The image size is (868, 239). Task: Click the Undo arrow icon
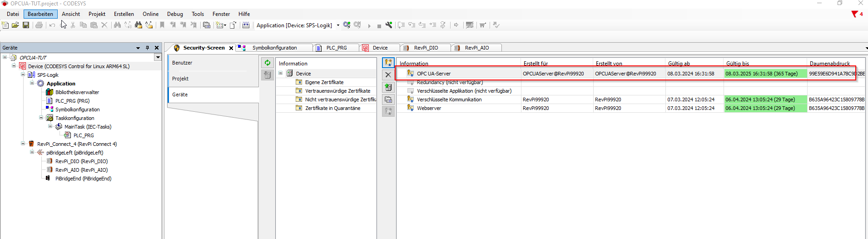(52, 25)
